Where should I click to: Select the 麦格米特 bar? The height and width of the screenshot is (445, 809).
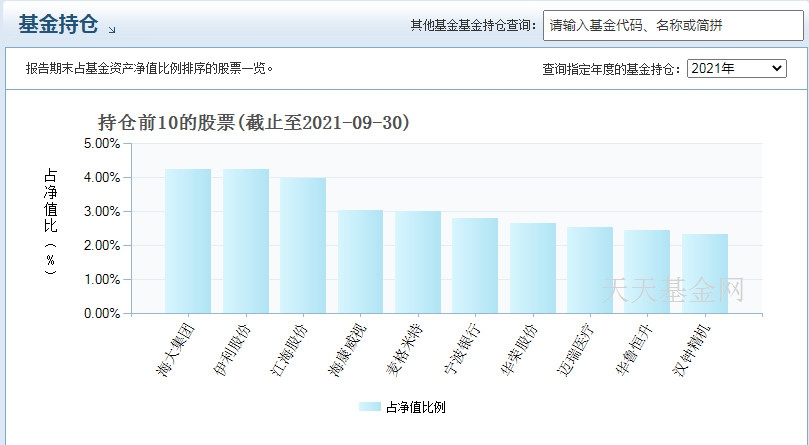pos(418,262)
